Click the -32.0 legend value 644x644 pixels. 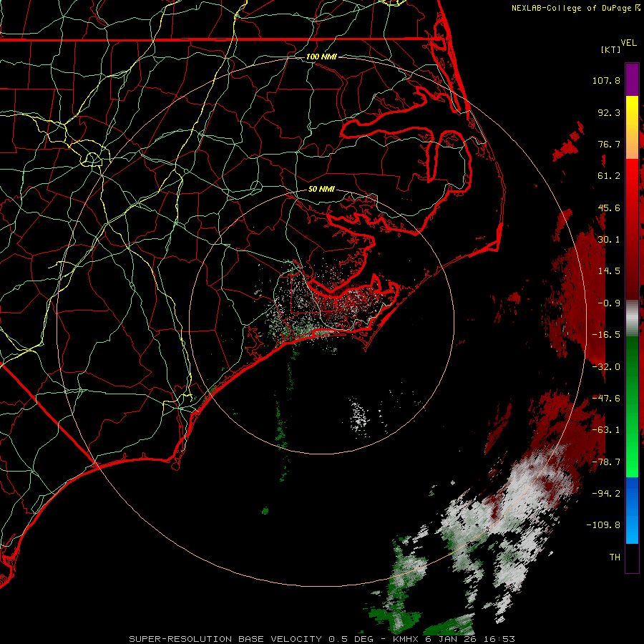pyautogui.click(x=606, y=367)
